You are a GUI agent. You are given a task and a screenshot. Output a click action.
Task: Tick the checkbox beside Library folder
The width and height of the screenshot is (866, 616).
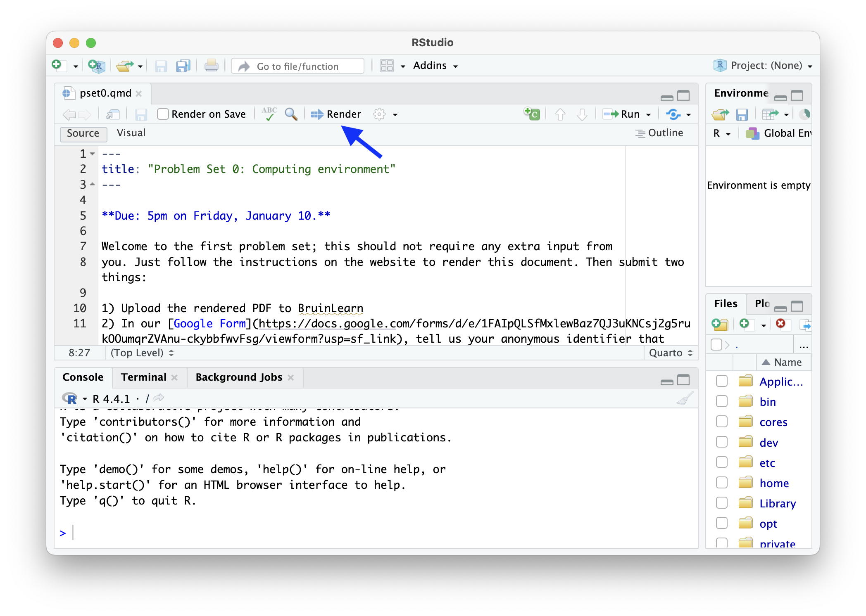tap(722, 503)
